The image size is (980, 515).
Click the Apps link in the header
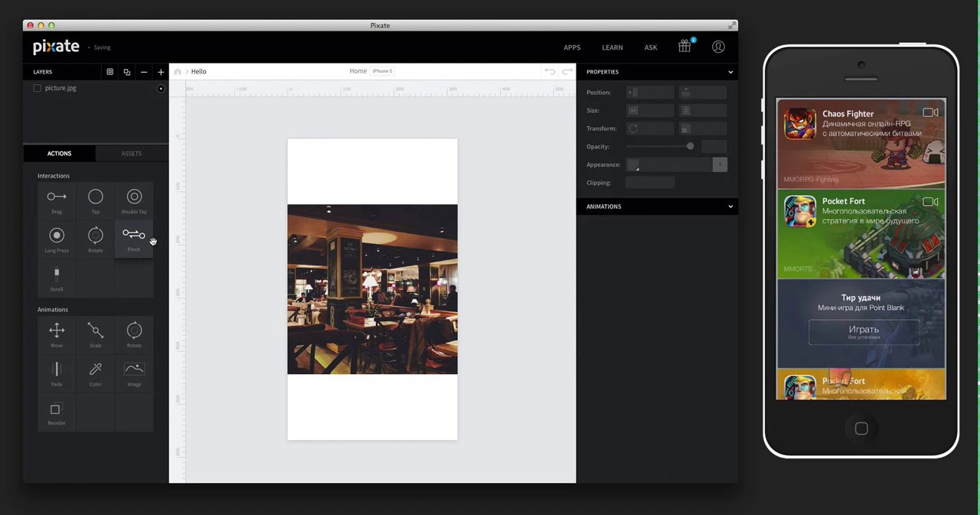[572, 47]
